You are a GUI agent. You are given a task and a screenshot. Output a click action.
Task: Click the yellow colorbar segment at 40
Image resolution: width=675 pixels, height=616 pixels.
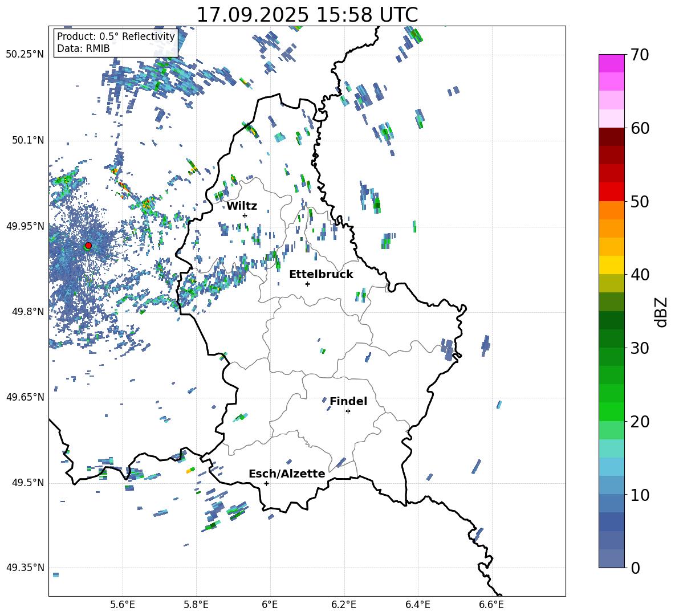(612, 265)
